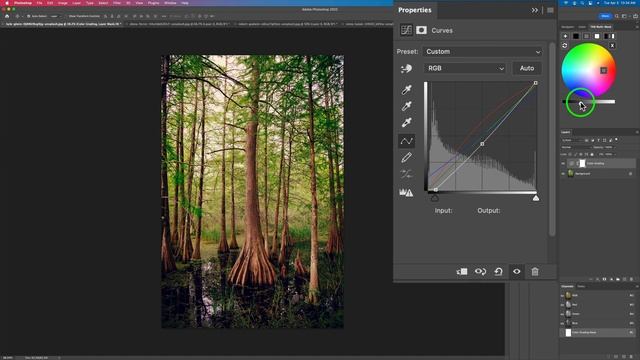This screenshot has width=640, height=360.
Task: Click the white point slider triangle under curve
Action: tap(536, 198)
